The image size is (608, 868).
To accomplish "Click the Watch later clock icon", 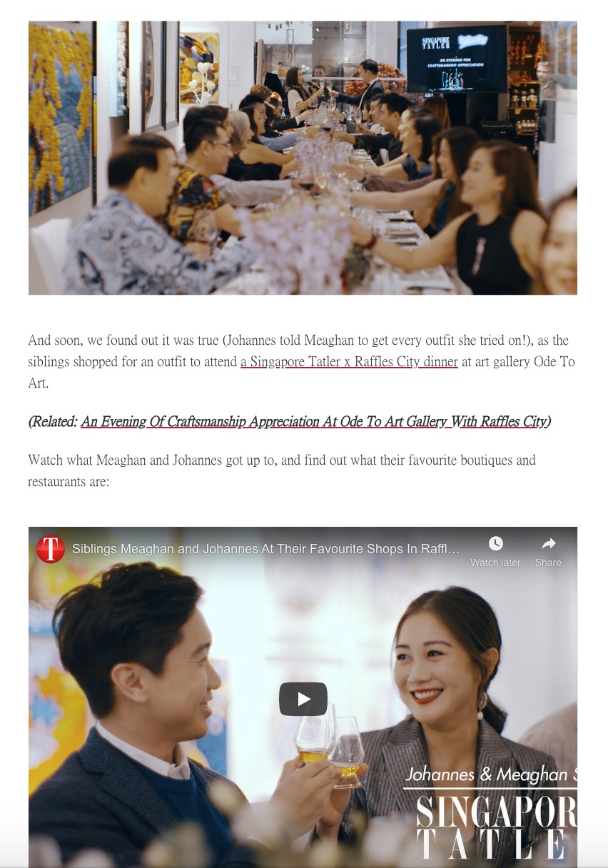I will click(495, 544).
